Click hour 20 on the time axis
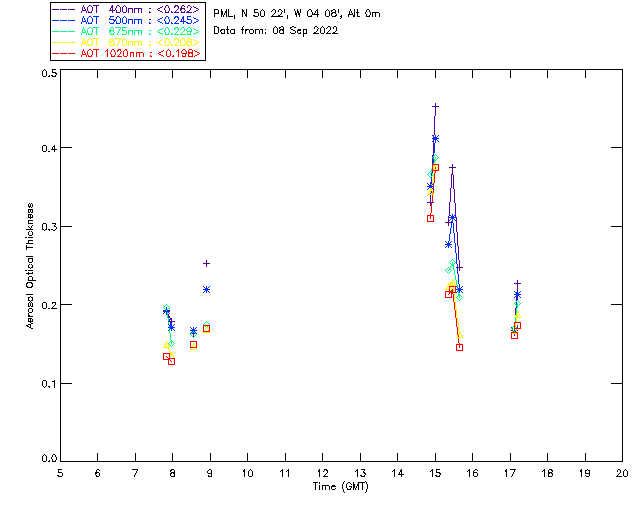The image size is (640, 512). [622, 473]
